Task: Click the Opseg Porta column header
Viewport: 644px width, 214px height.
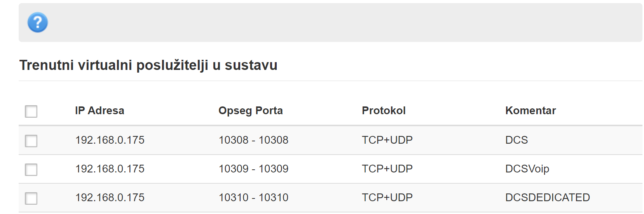Action: 250,111
